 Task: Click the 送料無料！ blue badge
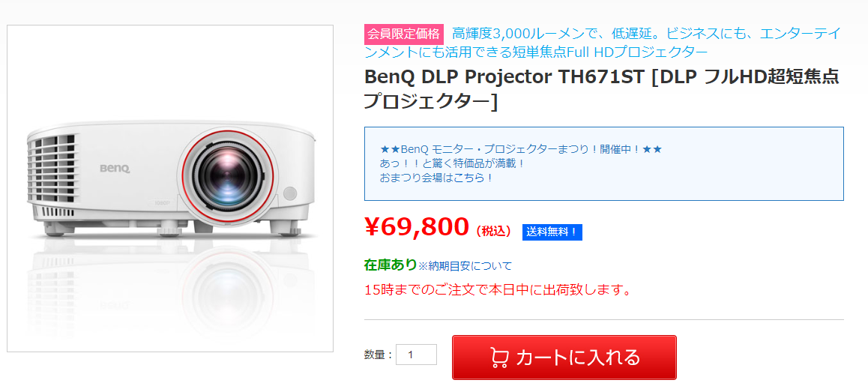(x=552, y=232)
